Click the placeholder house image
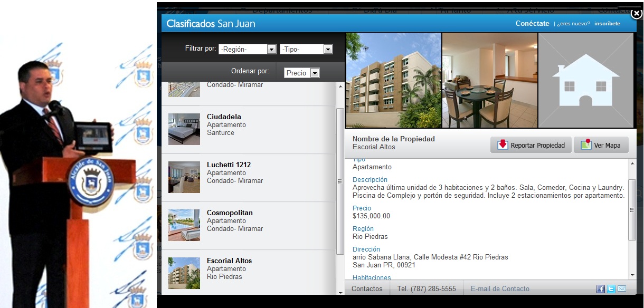 [x=586, y=80]
